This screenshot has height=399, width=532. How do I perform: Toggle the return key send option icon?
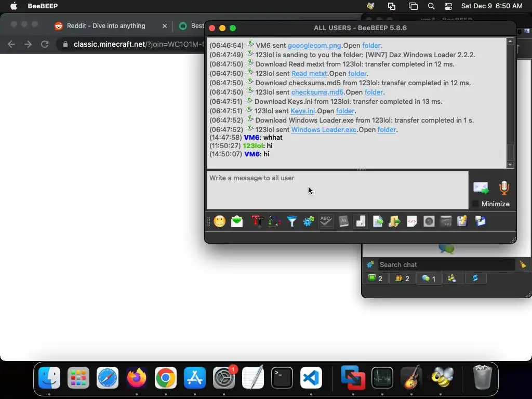361,221
